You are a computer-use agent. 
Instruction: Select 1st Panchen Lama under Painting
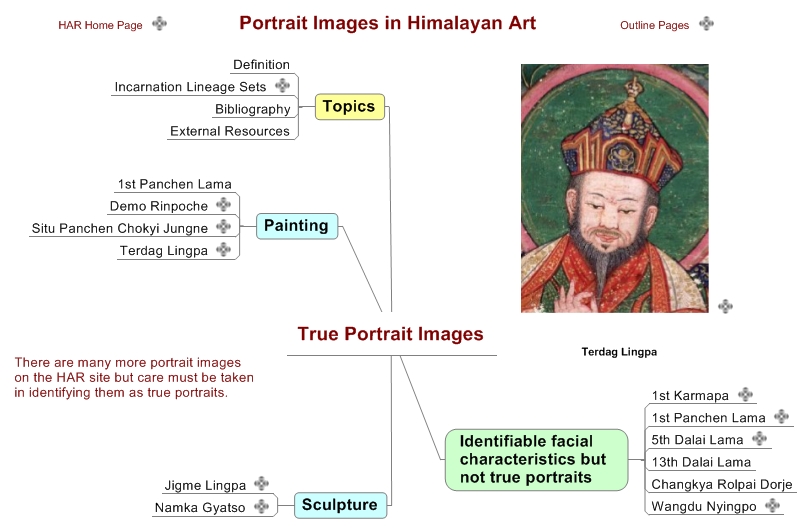175,184
